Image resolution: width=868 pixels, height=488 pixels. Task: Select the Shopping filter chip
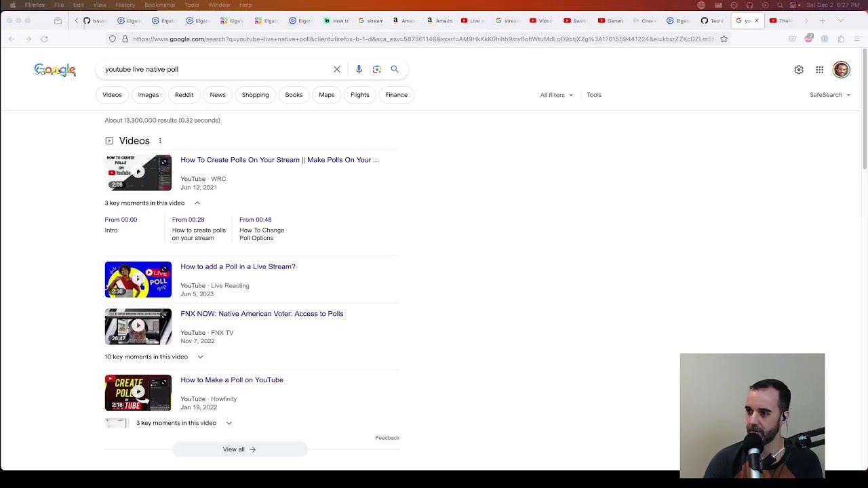tap(256, 95)
